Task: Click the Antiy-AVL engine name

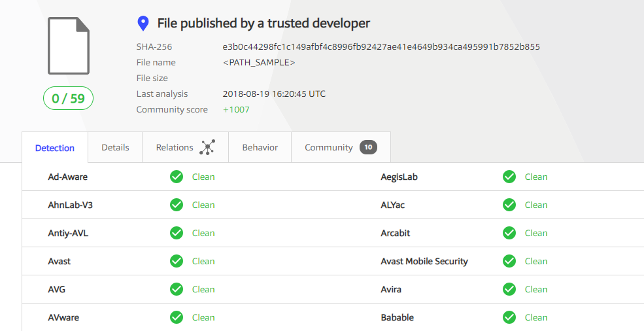Action: click(x=68, y=233)
